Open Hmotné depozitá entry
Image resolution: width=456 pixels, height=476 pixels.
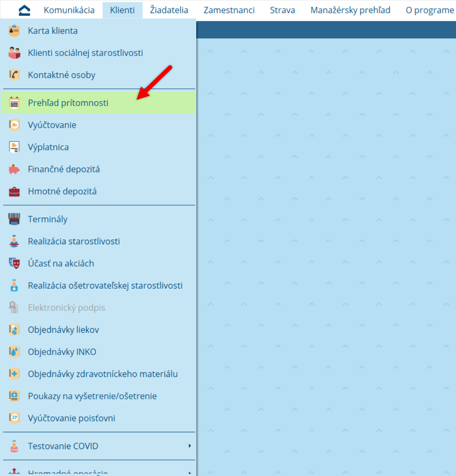[x=98, y=192]
